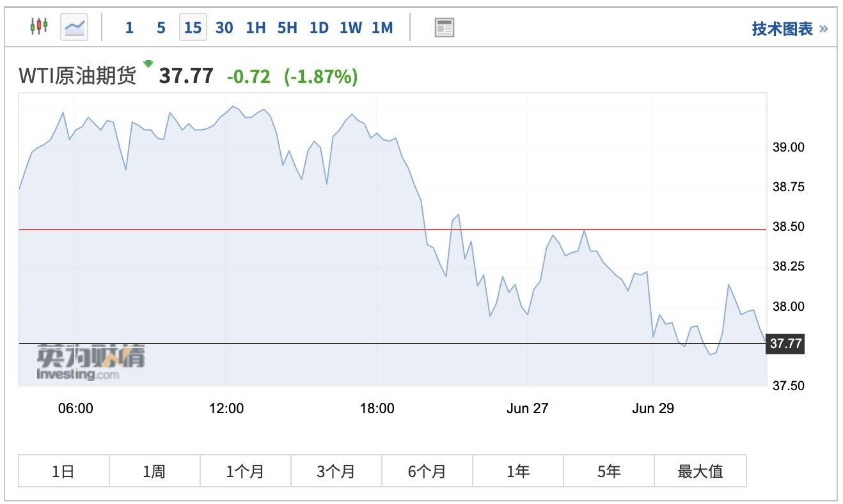843x504 pixels.
Task: Switch to 1H interval
Action: [255, 28]
